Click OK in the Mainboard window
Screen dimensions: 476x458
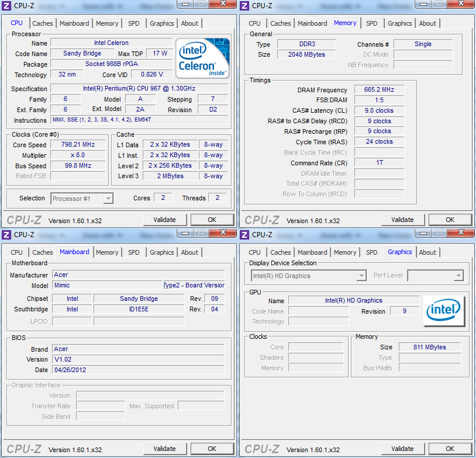(212, 449)
